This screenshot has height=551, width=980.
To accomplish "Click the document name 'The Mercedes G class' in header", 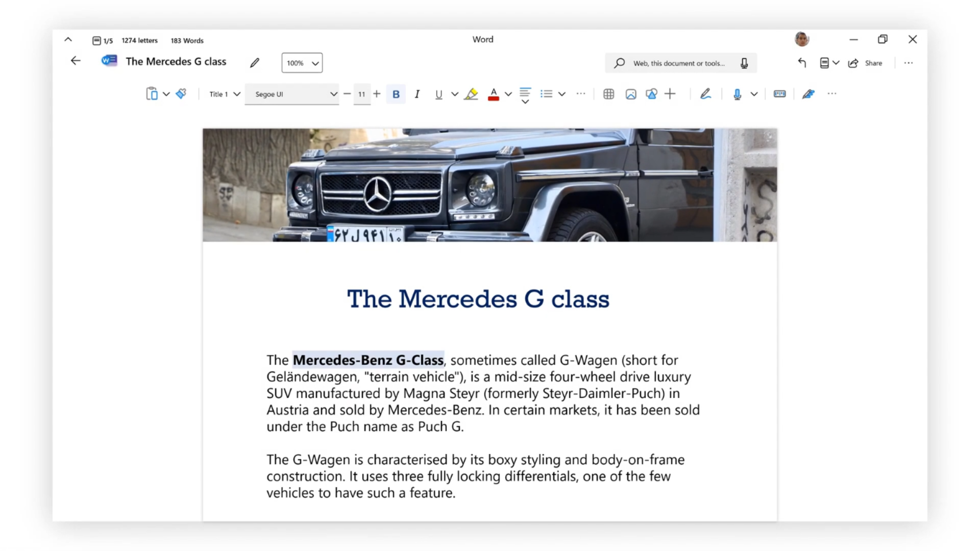I will 176,61.
